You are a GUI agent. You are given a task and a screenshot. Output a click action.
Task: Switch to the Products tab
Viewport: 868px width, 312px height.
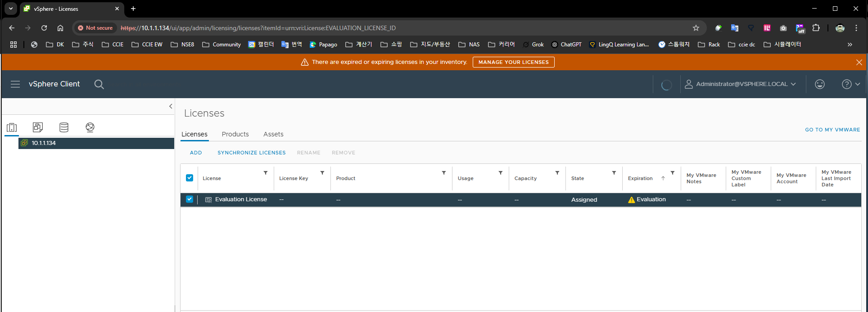click(235, 134)
